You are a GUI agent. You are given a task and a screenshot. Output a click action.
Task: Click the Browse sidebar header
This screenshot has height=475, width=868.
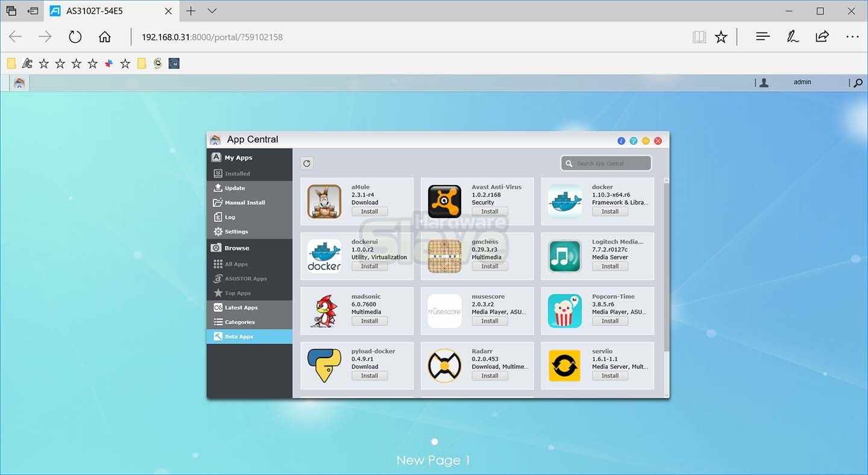[250, 248]
